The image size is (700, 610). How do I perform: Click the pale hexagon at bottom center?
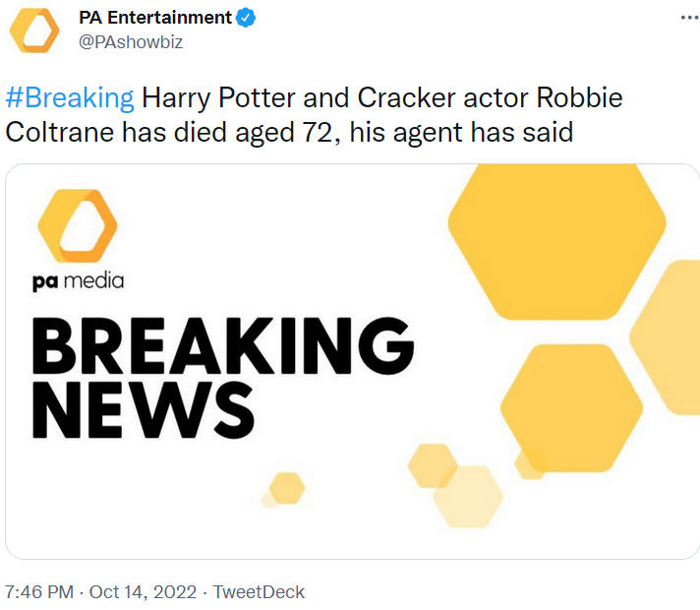(469, 495)
